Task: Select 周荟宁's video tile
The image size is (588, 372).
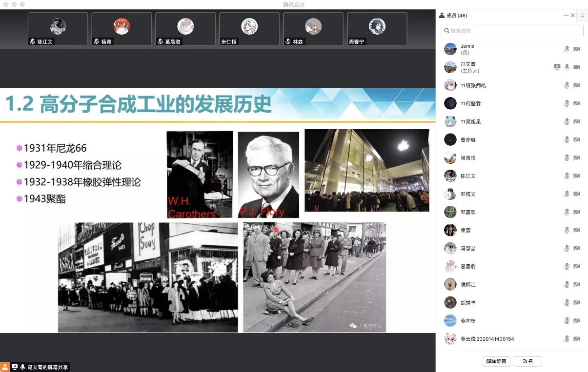Action: [377, 29]
